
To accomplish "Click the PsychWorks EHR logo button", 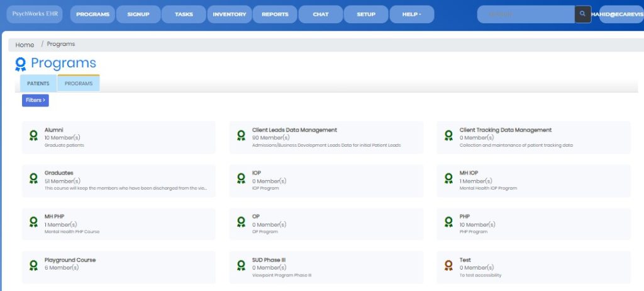I will (x=35, y=14).
